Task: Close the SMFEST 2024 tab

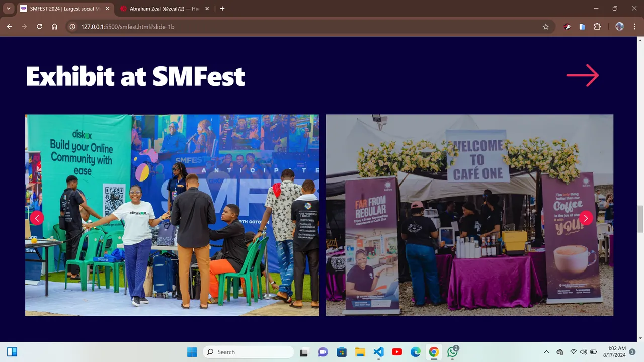Action: 107,9
